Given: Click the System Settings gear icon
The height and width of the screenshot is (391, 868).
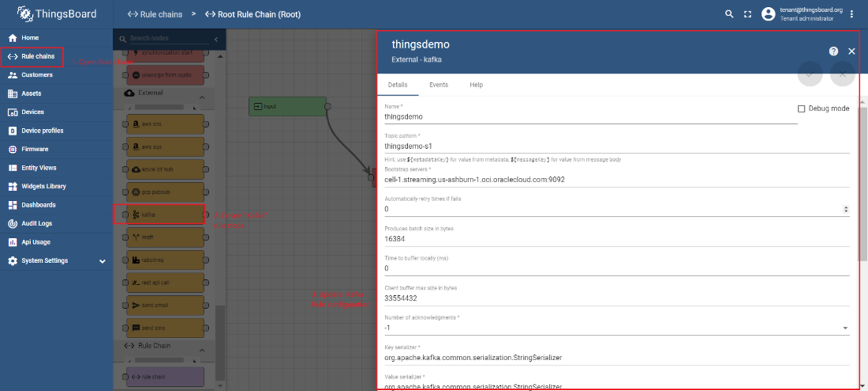Looking at the screenshot, I should pyautogui.click(x=12, y=261).
